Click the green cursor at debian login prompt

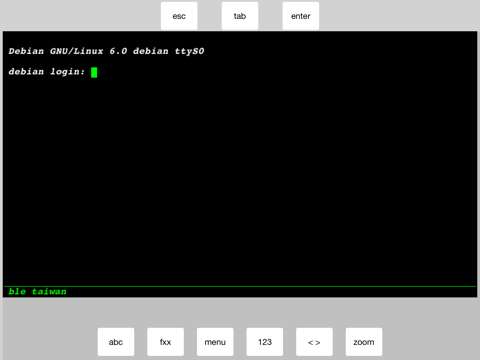94,72
